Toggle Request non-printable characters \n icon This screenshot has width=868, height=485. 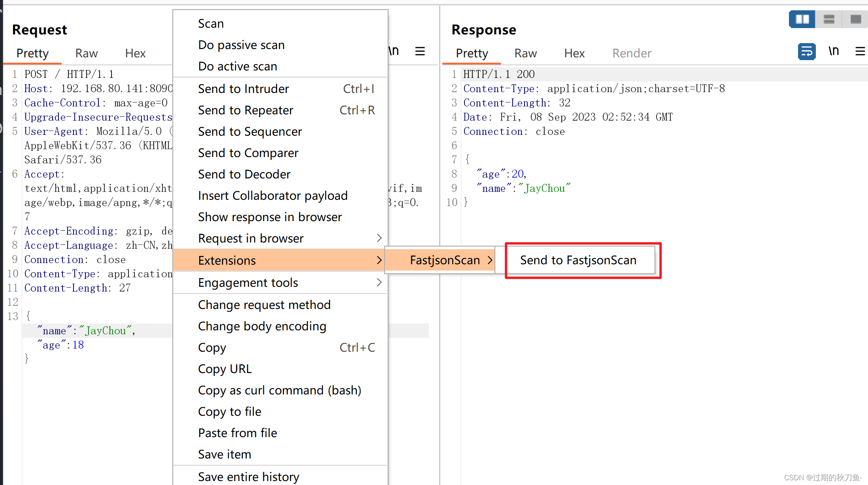pos(393,51)
